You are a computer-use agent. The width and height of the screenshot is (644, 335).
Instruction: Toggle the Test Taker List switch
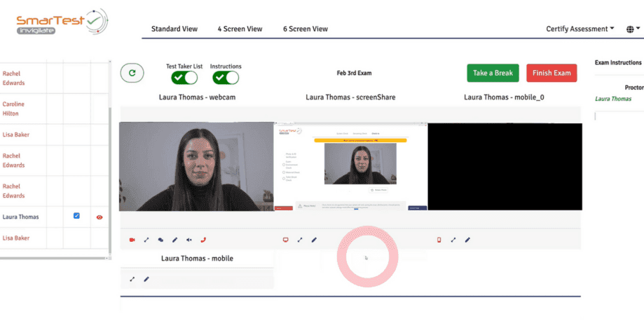[184, 77]
